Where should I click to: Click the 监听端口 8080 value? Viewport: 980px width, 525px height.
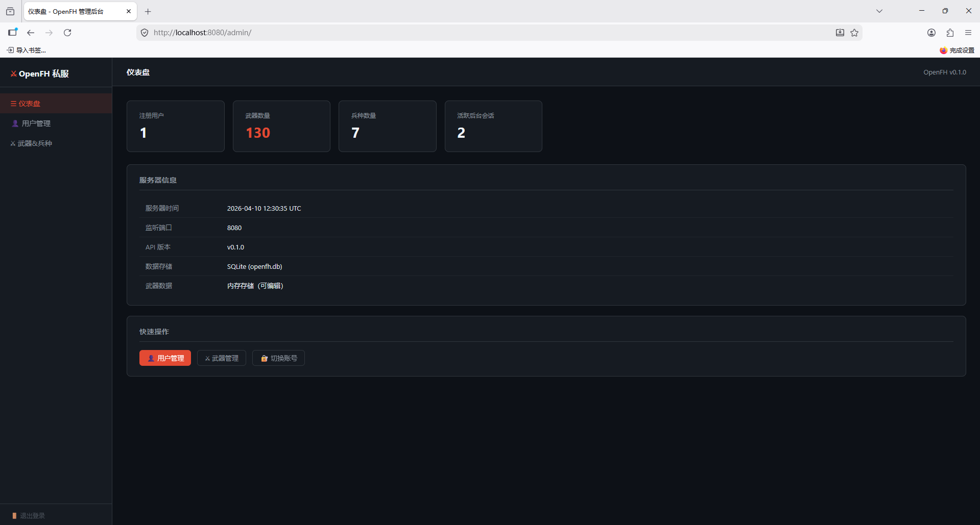234,228
